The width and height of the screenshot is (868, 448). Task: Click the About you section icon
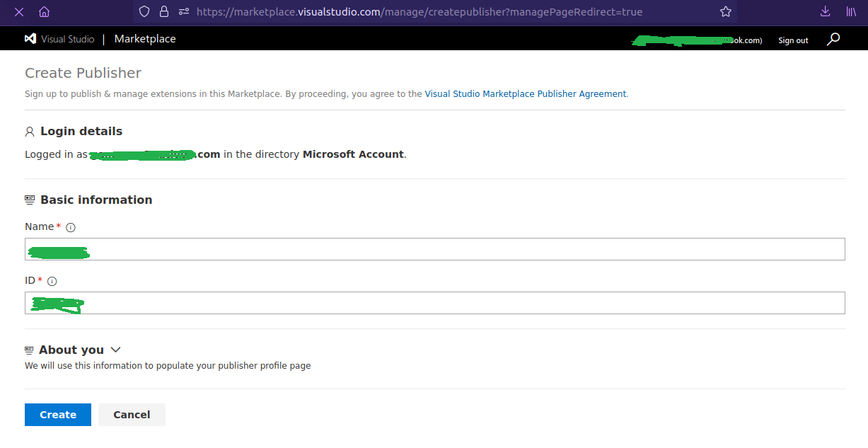coord(29,349)
